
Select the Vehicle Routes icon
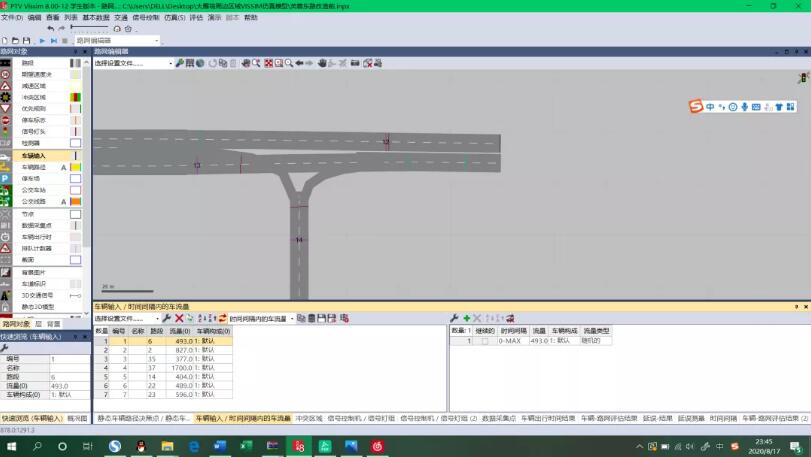click(x=5, y=167)
